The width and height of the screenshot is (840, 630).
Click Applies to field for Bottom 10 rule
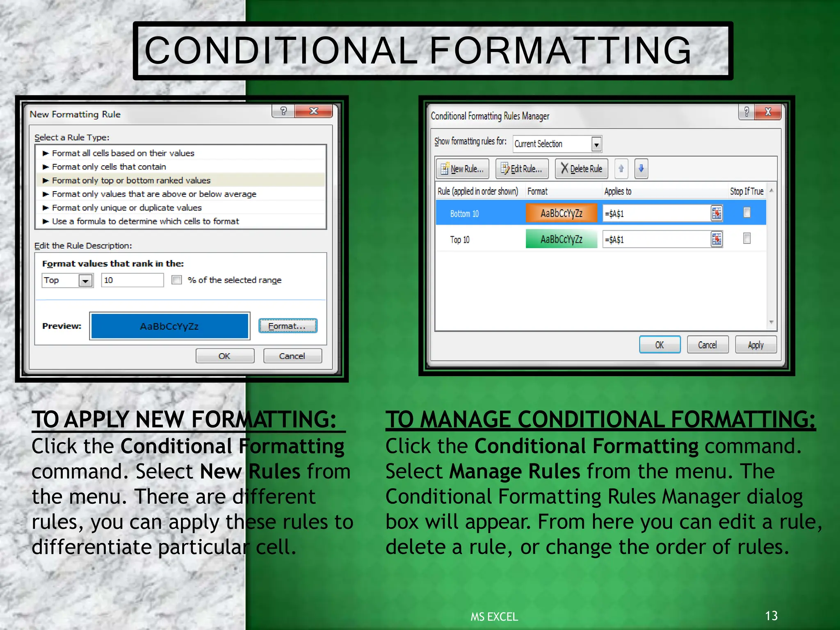click(x=656, y=213)
